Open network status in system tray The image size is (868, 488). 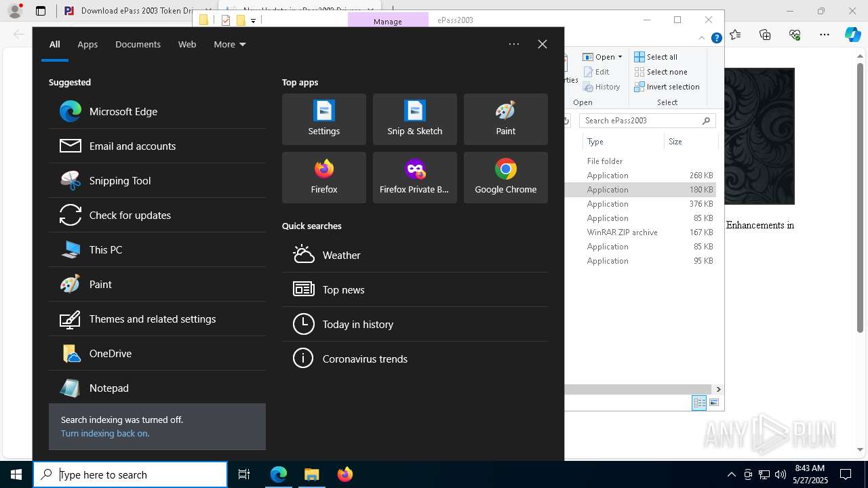click(764, 474)
